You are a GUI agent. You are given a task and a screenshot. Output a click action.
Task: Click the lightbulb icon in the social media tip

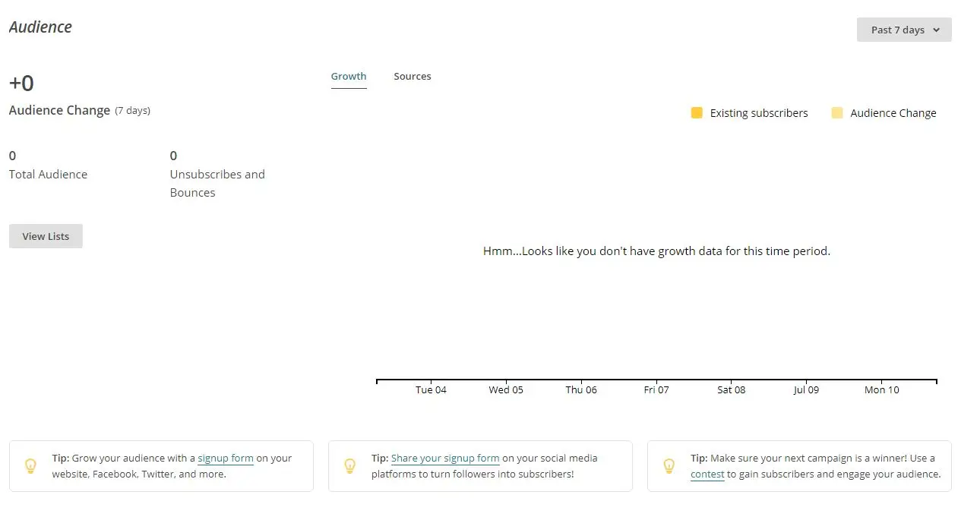click(x=349, y=465)
